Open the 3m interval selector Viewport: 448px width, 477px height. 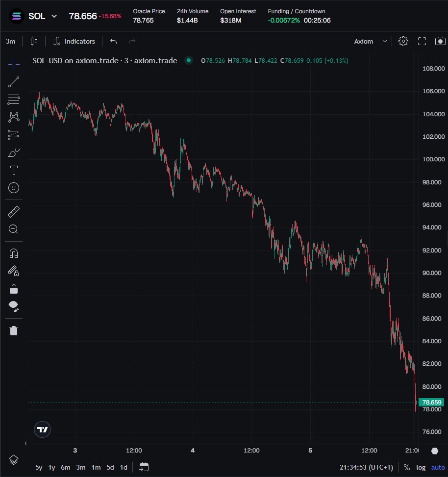pyautogui.click(x=11, y=41)
